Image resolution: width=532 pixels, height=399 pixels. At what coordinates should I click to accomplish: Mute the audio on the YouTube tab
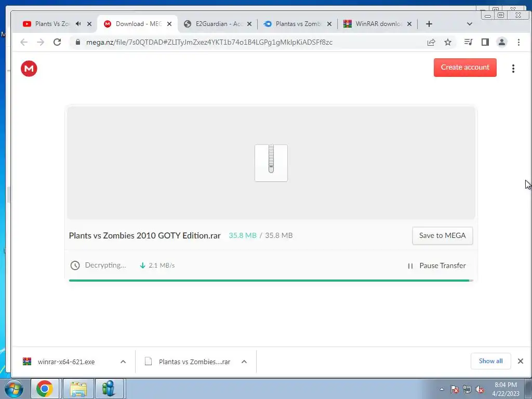(x=78, y=24)
